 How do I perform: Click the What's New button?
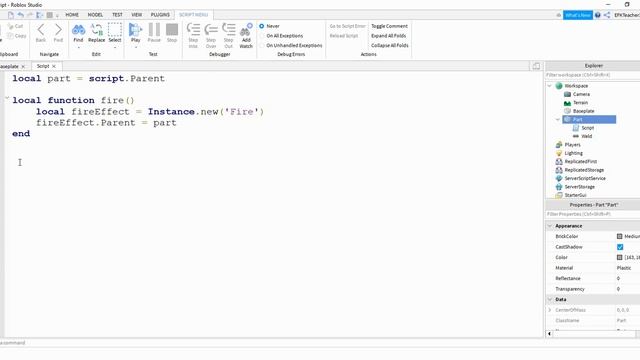[x=578, y=15]
